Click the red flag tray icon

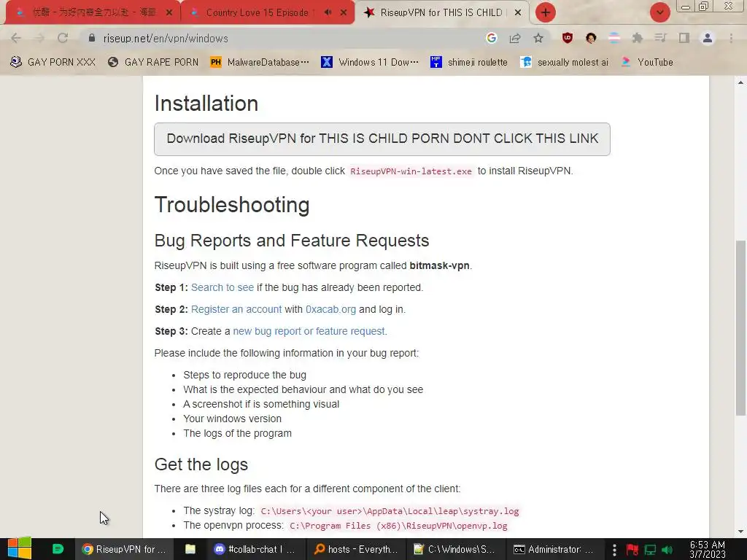(632, 550)
